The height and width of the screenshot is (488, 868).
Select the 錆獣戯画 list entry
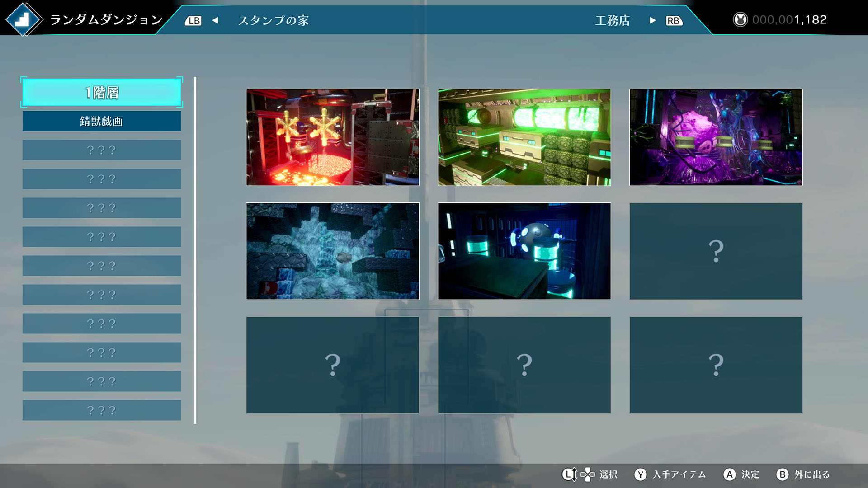click(x=102, y=121)
